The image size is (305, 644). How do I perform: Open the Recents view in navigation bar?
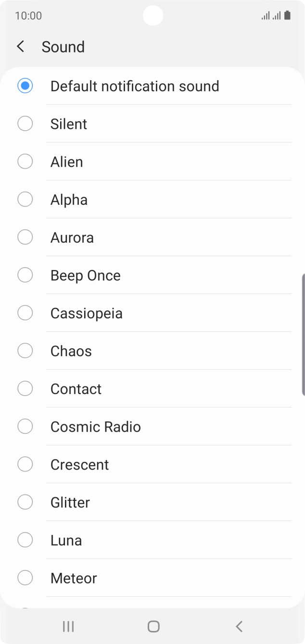[68, 626]
